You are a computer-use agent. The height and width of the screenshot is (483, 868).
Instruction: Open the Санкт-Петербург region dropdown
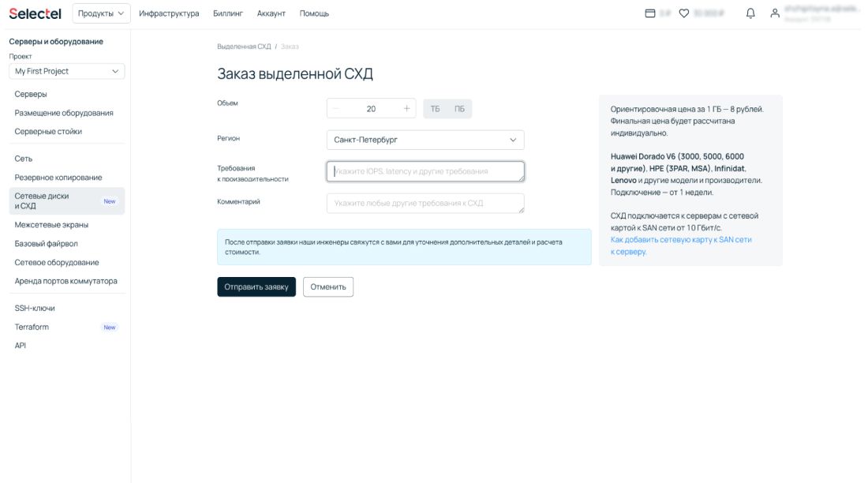(425, 140)
